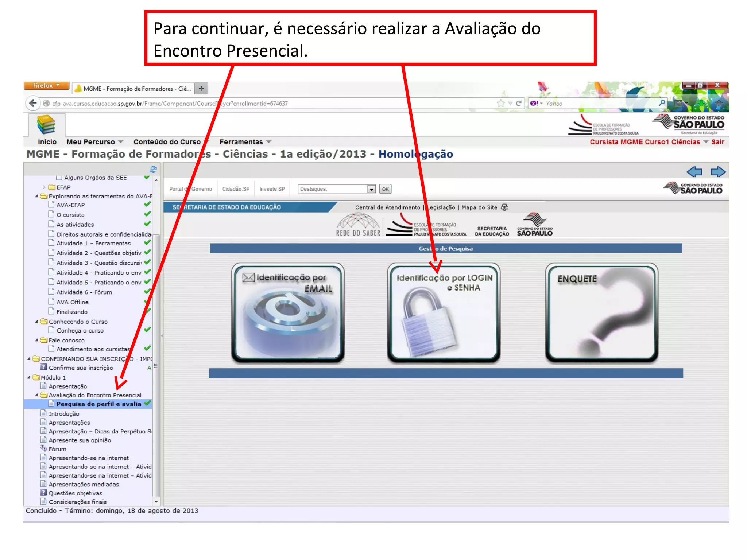Click the Governo do Estado São Paulo header logo

click(x=688, y=124)
